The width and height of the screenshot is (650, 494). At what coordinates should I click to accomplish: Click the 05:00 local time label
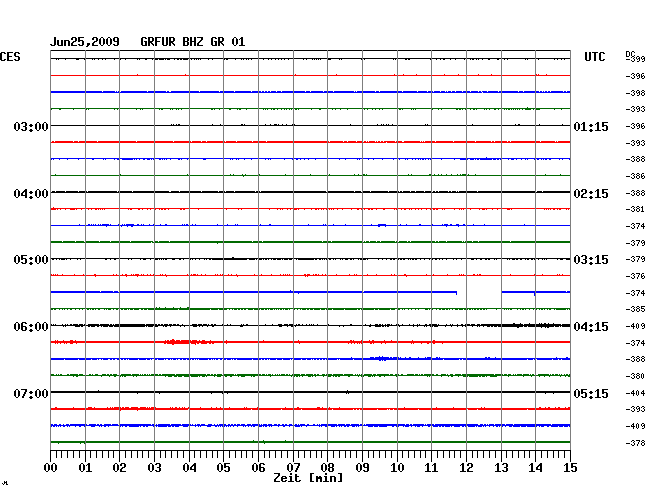[x=31, y=260]
